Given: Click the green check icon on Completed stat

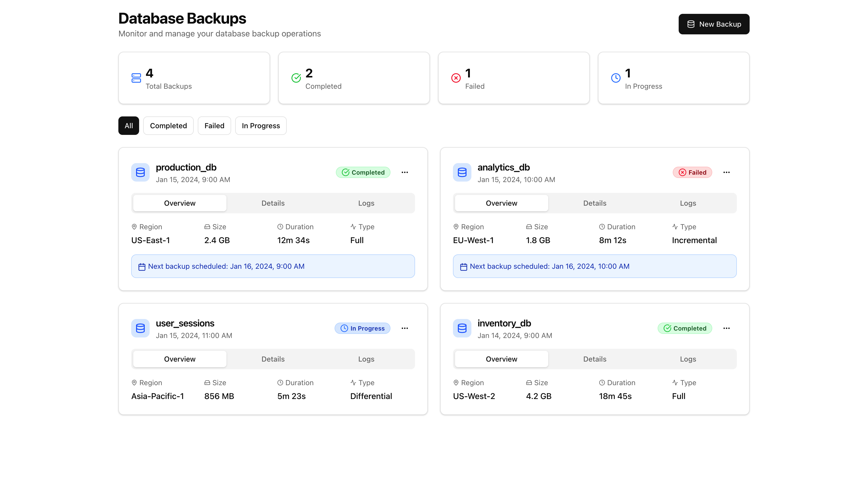Looking at the screenshot, I should [x=296, y=78].
